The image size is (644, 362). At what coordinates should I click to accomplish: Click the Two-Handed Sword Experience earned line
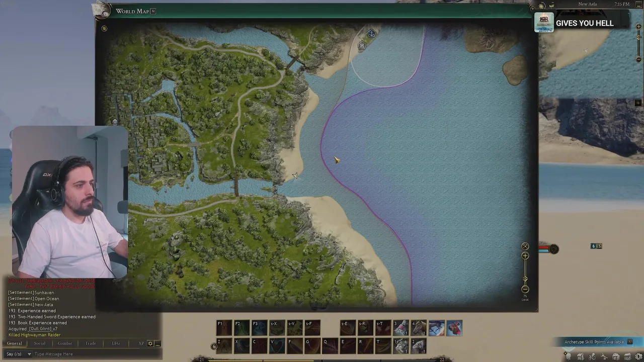pyautogui.click(x=52, y=317)
